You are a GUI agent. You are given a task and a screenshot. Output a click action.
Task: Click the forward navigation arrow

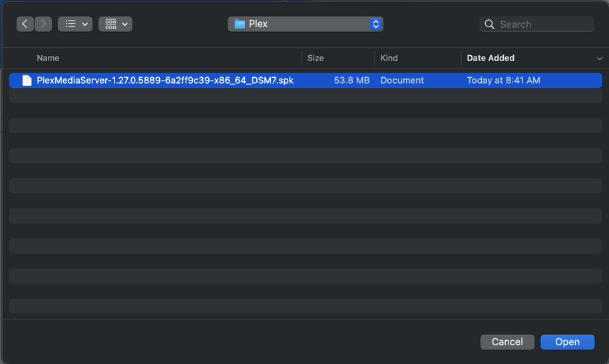[x=43, y=24]
